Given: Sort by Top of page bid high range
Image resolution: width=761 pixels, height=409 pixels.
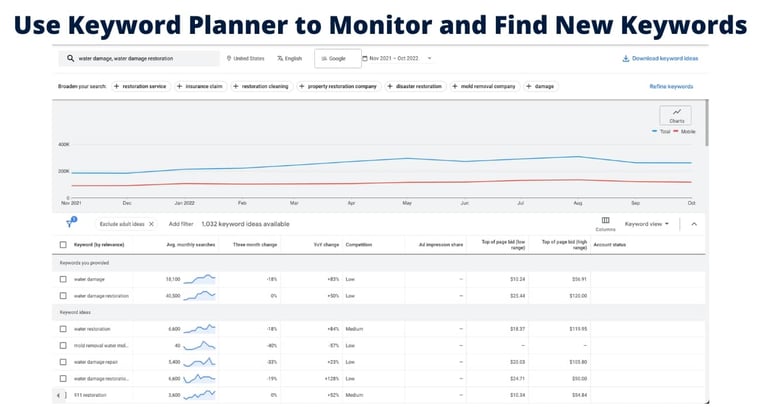Looking at the screenshot, I should pyautogui.click(x=564, y=245).
